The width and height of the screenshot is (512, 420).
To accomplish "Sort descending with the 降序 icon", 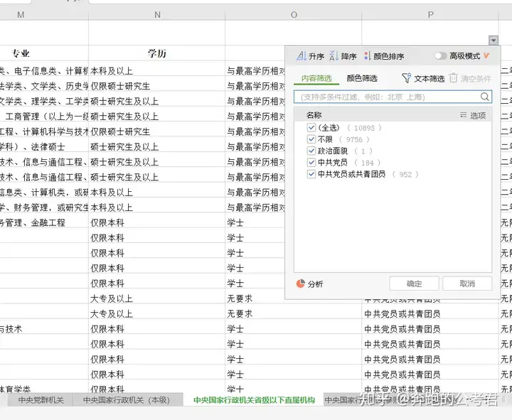I will pos(334,56).
